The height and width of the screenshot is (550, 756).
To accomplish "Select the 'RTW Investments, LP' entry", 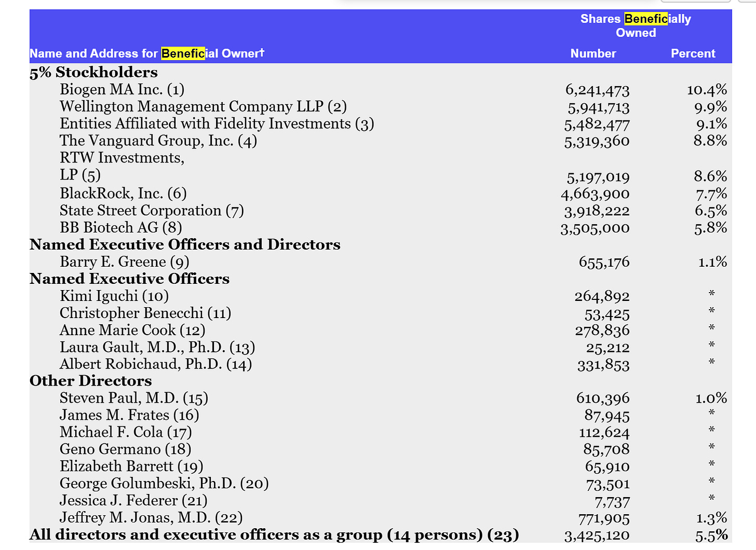I will coord(122,166).
